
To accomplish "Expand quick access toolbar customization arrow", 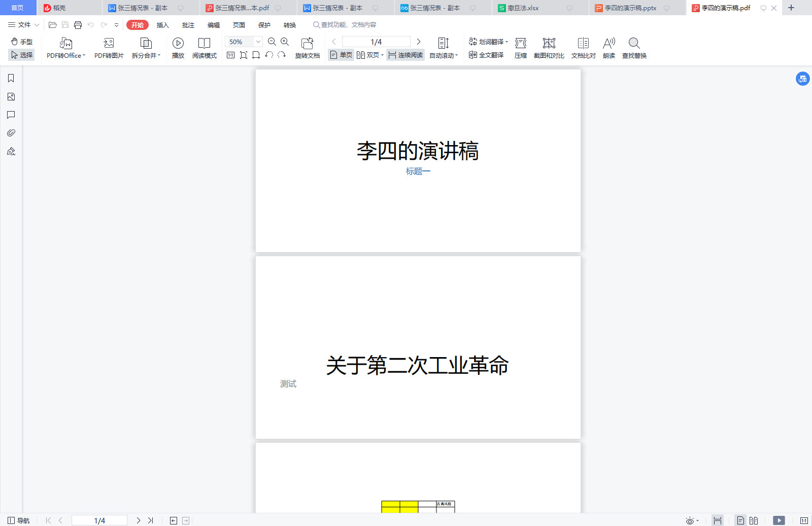I will point(116,25).
